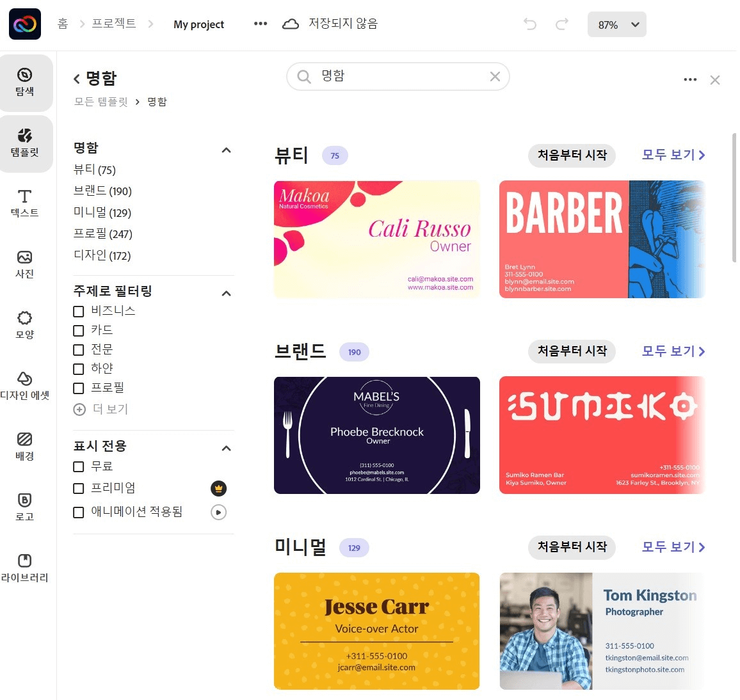Click the cloud save status icon
740x700 pixels.
tap(291, 24)
